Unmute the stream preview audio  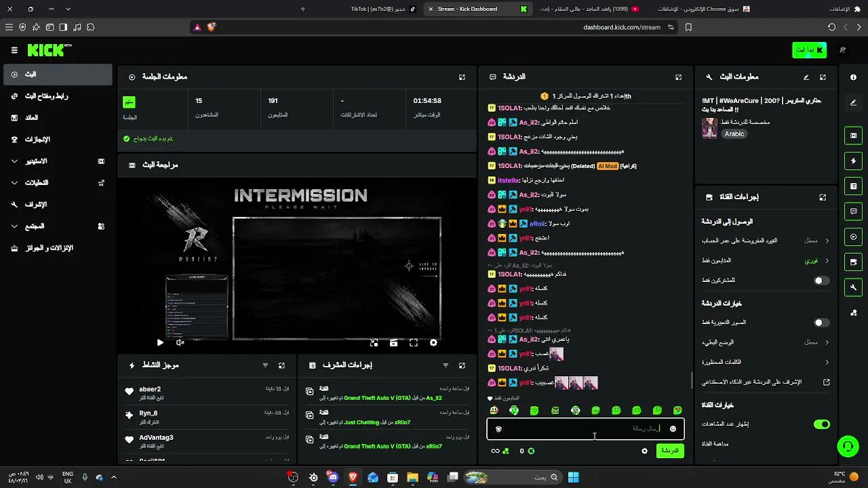pos(180,343)
